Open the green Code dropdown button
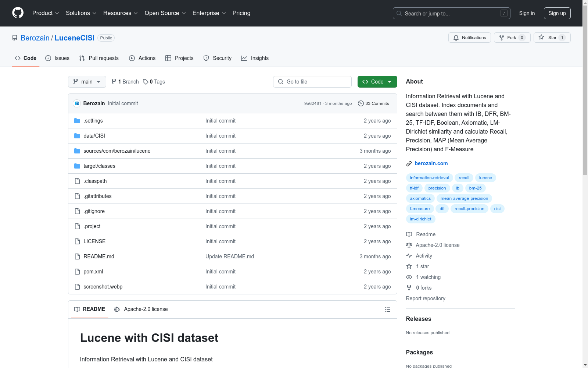This screenshot has height=368, width=588. point(377,82)
